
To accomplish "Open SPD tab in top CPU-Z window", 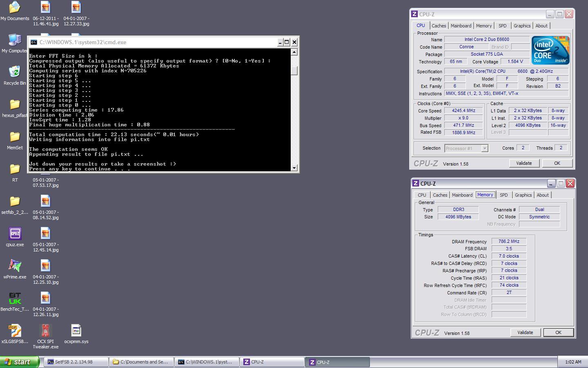I will click(503, 26).
